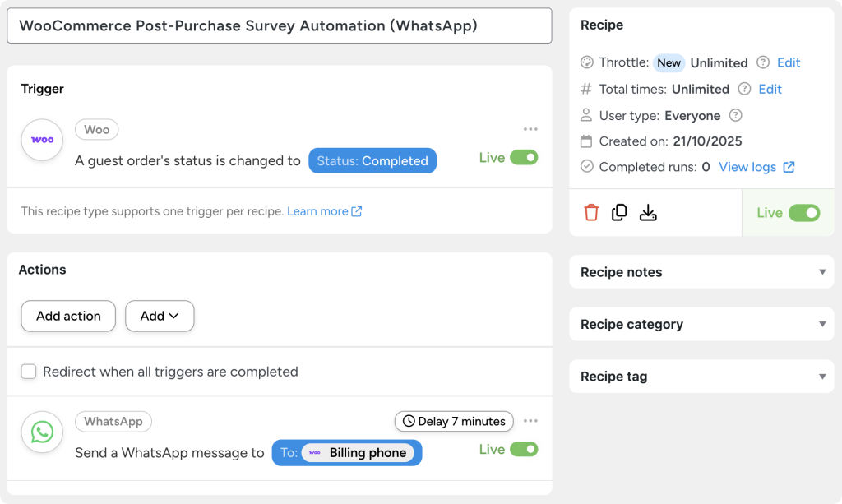Toggle the trigger's Live switch off

point(525,155)
